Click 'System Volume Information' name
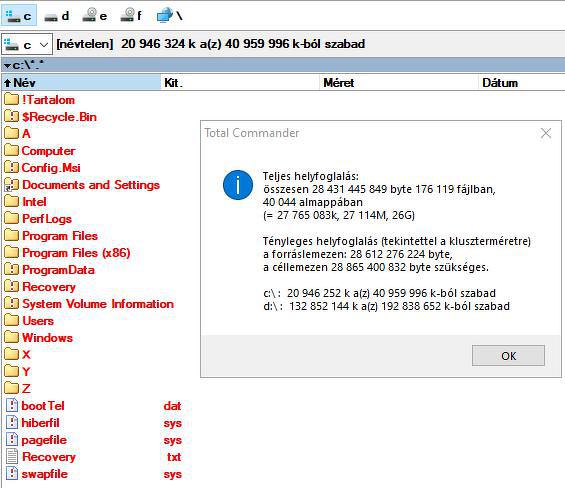 98,304
